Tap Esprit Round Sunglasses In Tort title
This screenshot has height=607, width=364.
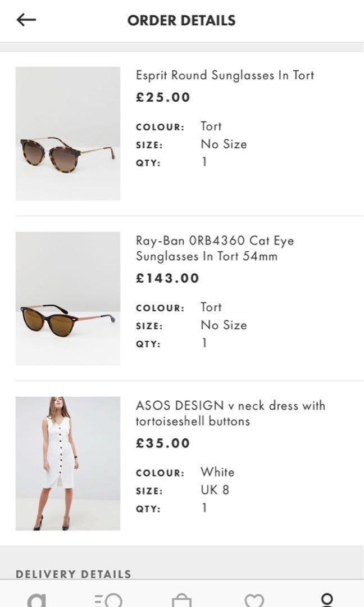coord(225,75)
